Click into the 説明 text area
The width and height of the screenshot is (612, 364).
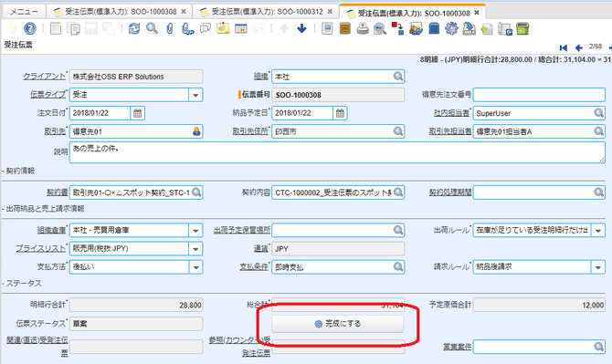[x=337, y=152]
